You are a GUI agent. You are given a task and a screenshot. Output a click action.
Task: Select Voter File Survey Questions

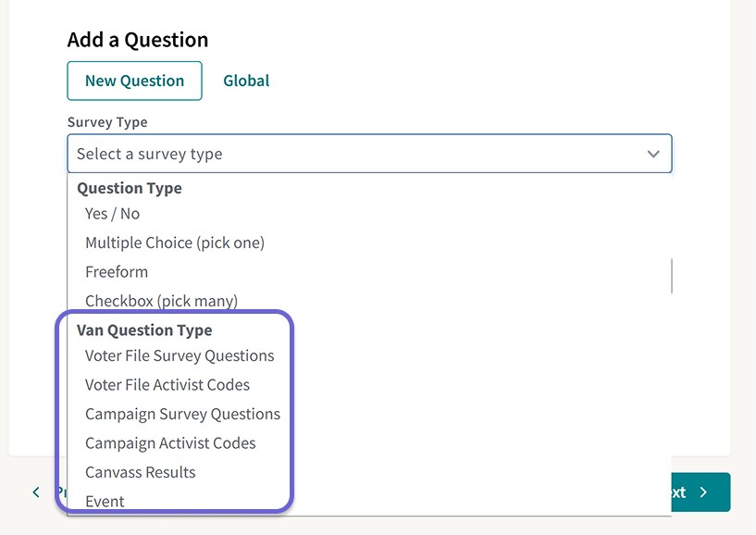(x=180, y=355)
